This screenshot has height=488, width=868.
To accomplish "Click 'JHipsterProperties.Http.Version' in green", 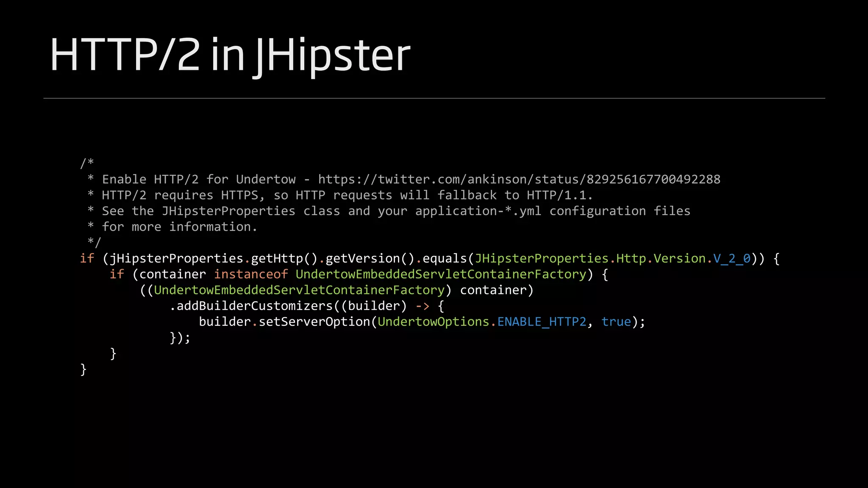I will coord(590,258).
